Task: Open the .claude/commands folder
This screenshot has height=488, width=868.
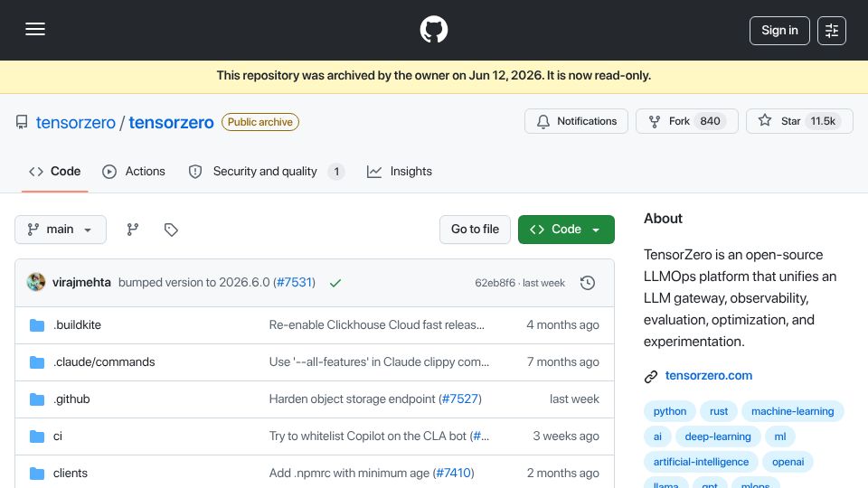Action: click(104, 361)
